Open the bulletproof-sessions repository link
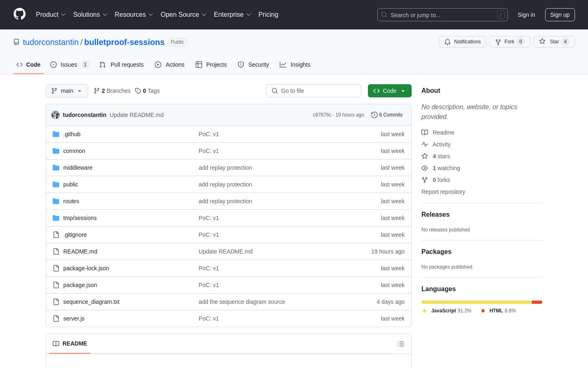Image resolution: width=588 pixels, height=368 pixels. click(125, 42)
